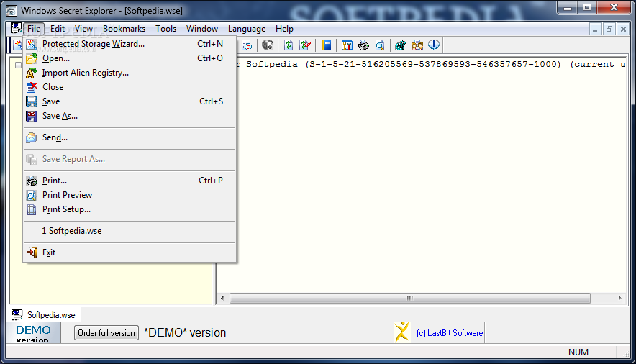The width and height of the screenshot is (636, 364).
Task: Open the Help menu
Action: tap(284, 29)
